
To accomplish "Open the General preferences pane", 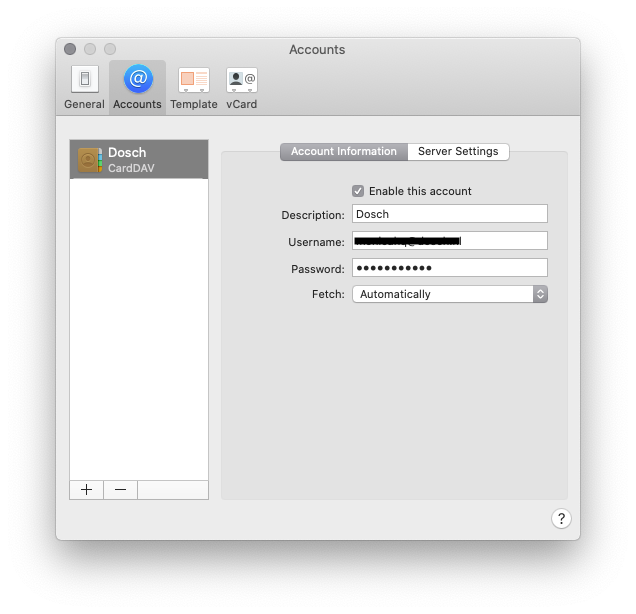I will (x=84, y=87).
